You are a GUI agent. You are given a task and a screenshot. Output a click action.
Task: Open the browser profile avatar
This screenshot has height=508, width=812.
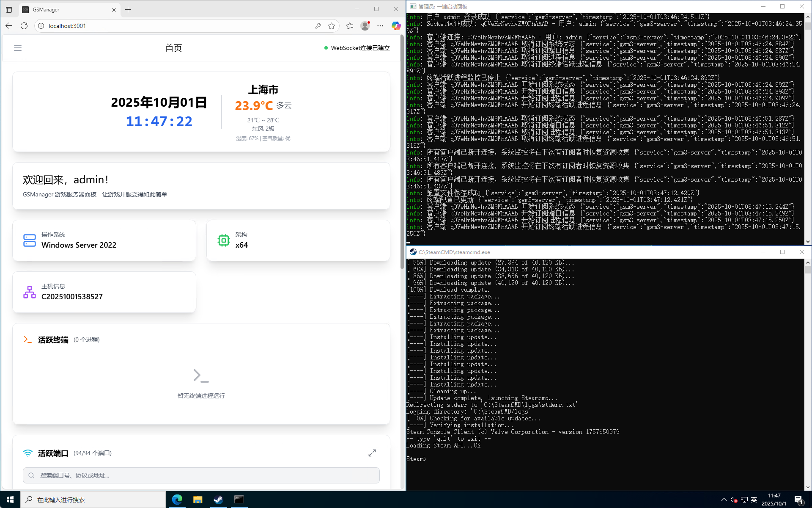point(365,26)
